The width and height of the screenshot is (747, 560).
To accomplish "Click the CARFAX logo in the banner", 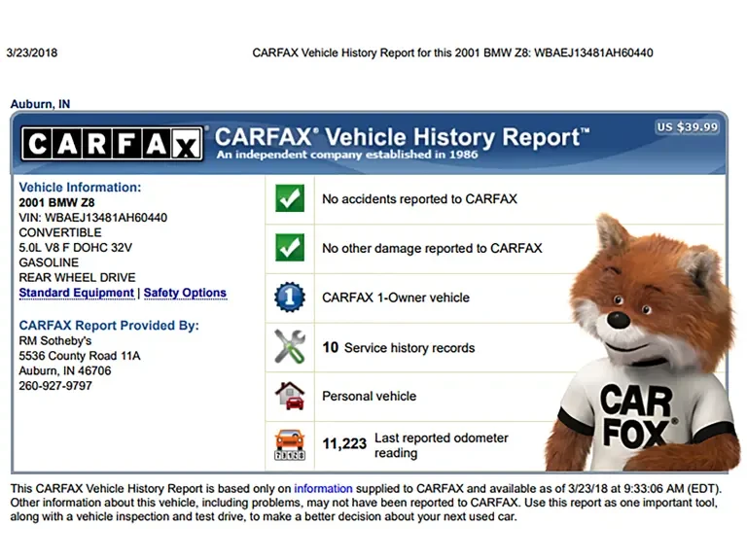I will pos(112,144).
